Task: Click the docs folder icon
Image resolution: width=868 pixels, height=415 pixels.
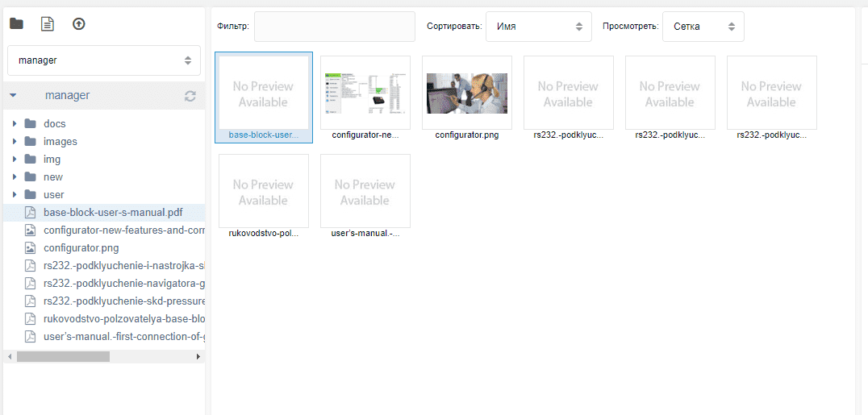Action: 31,124
